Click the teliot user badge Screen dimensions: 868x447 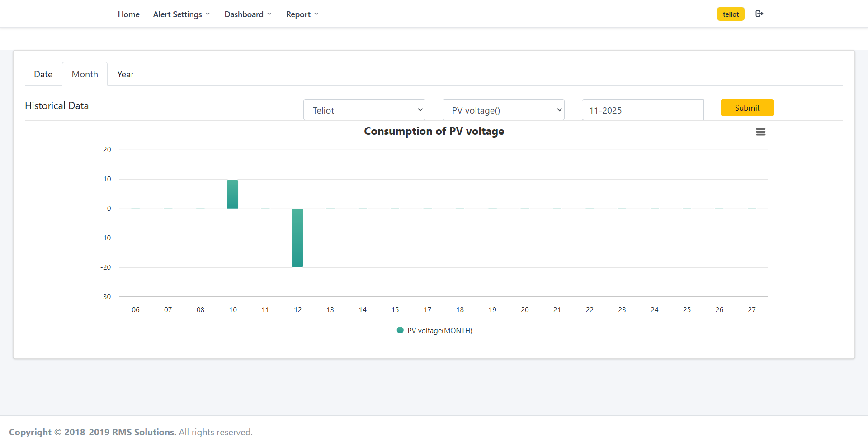pos(730,14)
